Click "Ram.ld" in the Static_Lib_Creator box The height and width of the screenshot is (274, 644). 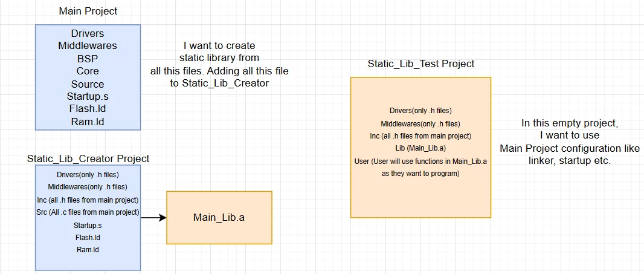click(x=88, y=250)
